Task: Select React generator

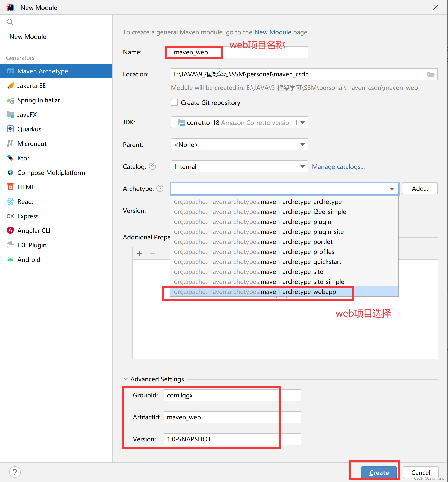Action: [56, 202]
